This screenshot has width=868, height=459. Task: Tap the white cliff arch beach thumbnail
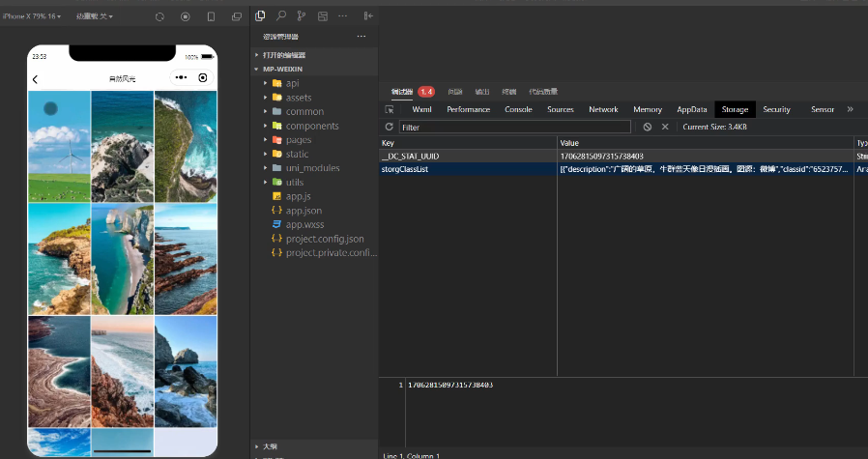(x=123, y=259)
